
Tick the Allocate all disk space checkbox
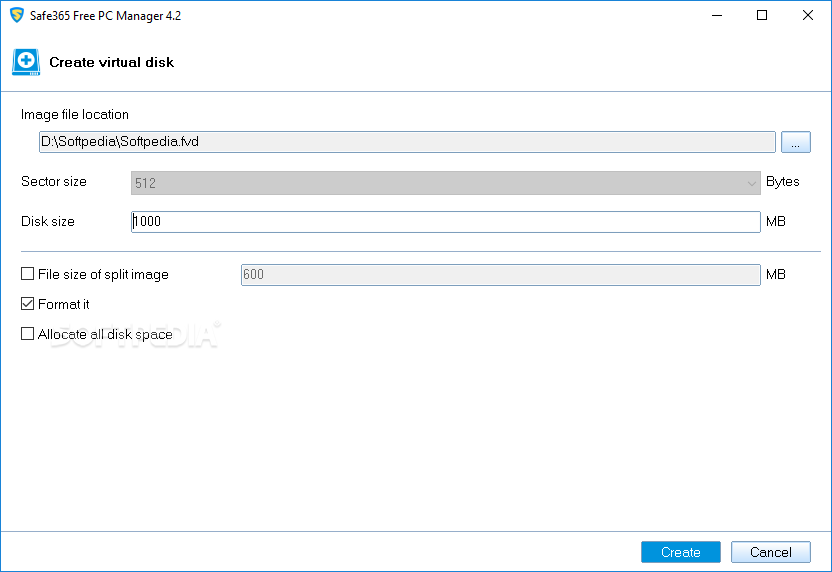click(27, 334)
